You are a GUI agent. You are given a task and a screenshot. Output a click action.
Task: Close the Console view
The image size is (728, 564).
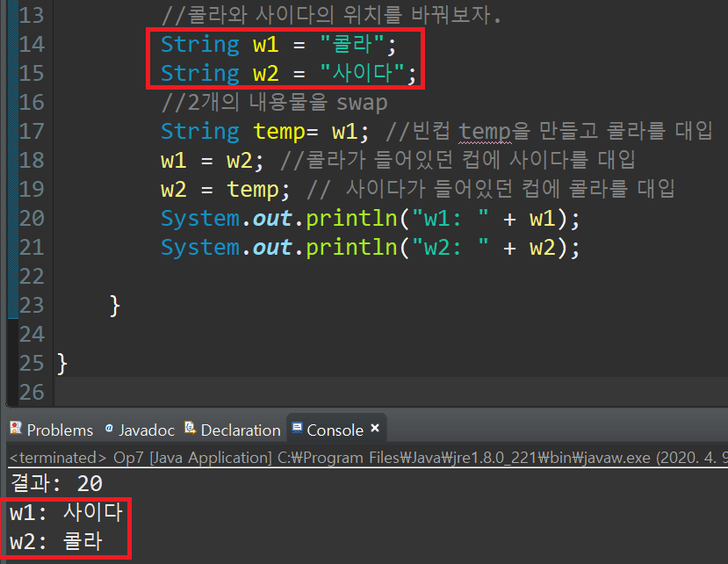(375, 428)
